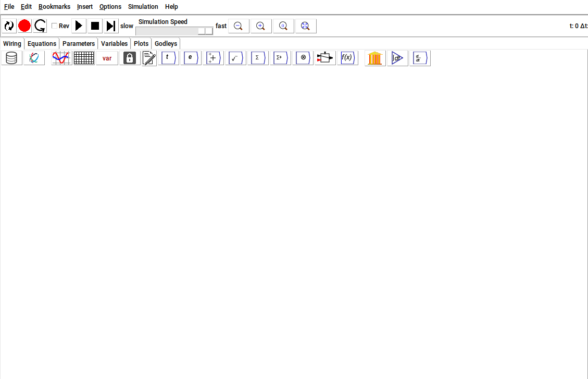Insert a sheet grid widget

tap(84, 58)
